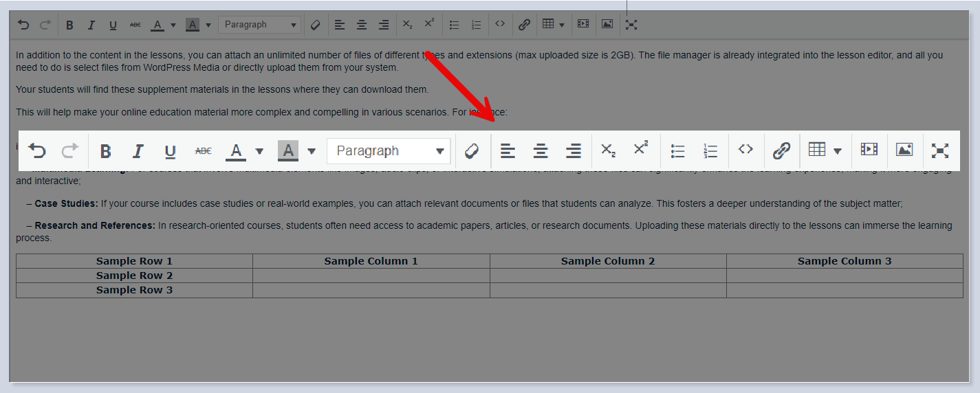Toggle bold formatting in the enlarged toolbar
Image resolution: width=980 pixels, height=393 pixels.
point(105,151)
